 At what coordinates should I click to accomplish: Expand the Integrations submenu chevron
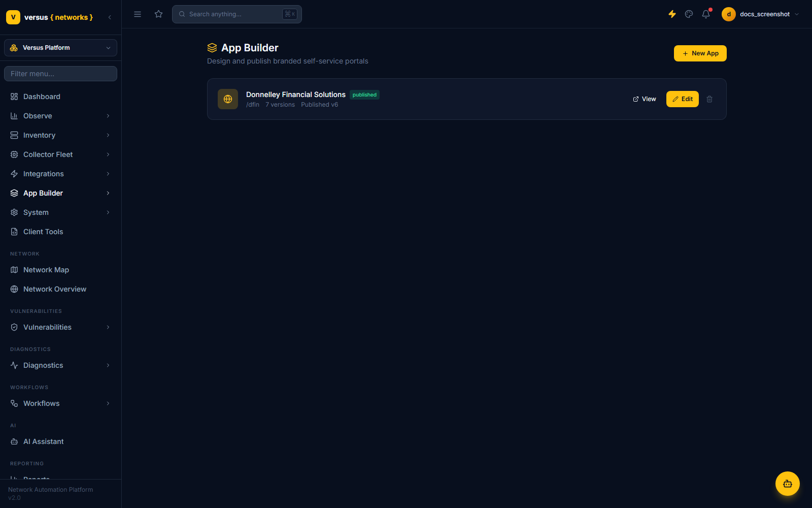pos(108,174)
